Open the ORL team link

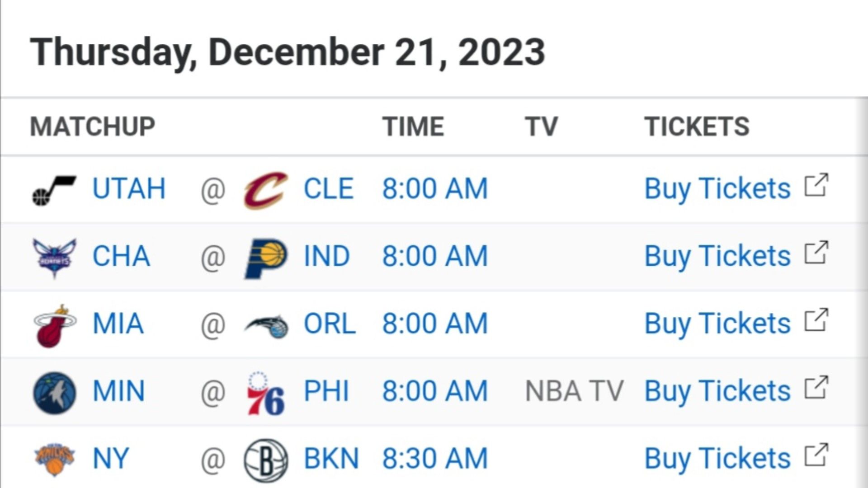330,324
